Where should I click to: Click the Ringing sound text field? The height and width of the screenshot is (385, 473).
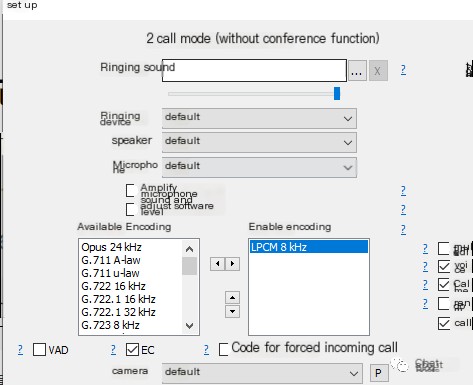pos(254,70)
